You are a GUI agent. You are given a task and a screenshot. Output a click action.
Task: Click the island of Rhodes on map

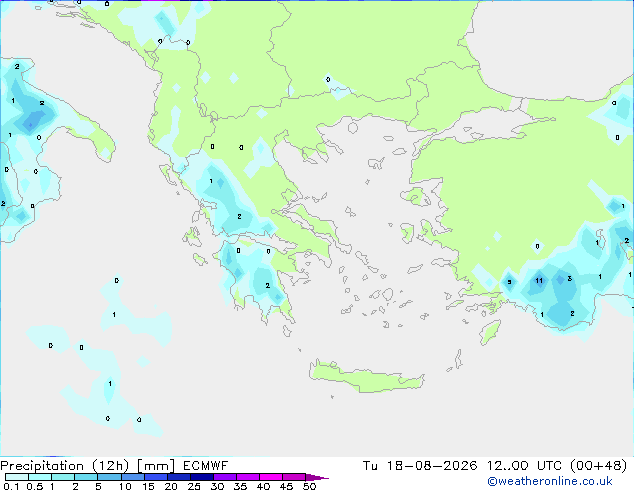click(x=490, y=332)
